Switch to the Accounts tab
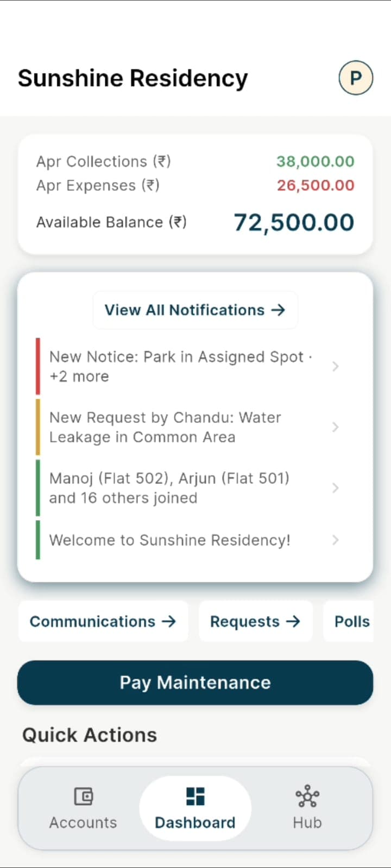Viewport: 391px width, 868px height. point(83,808)
